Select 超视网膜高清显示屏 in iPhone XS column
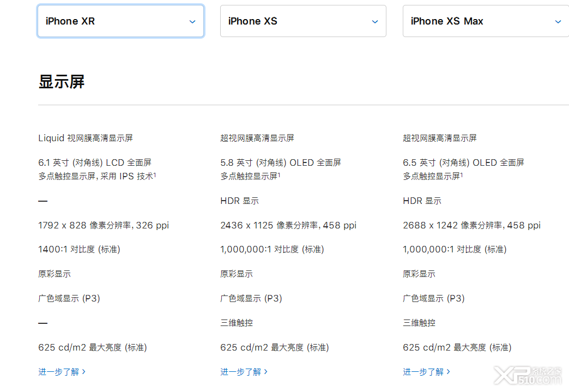Screen dimensions: 569x392 click(x=257, y=138)
